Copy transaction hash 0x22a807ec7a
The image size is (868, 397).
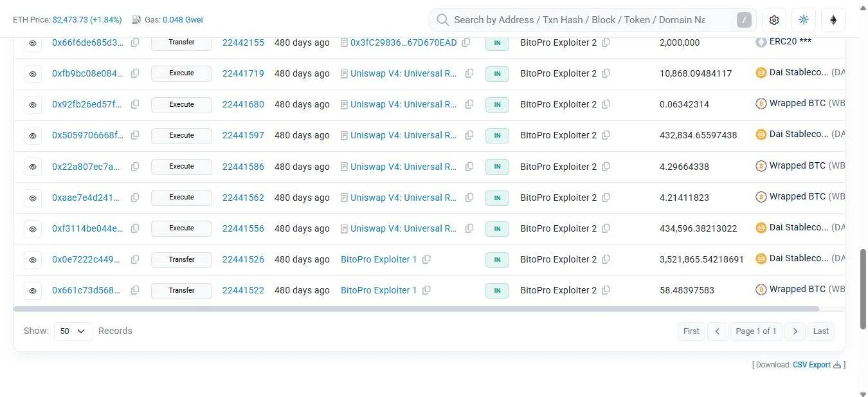[135, 167]
